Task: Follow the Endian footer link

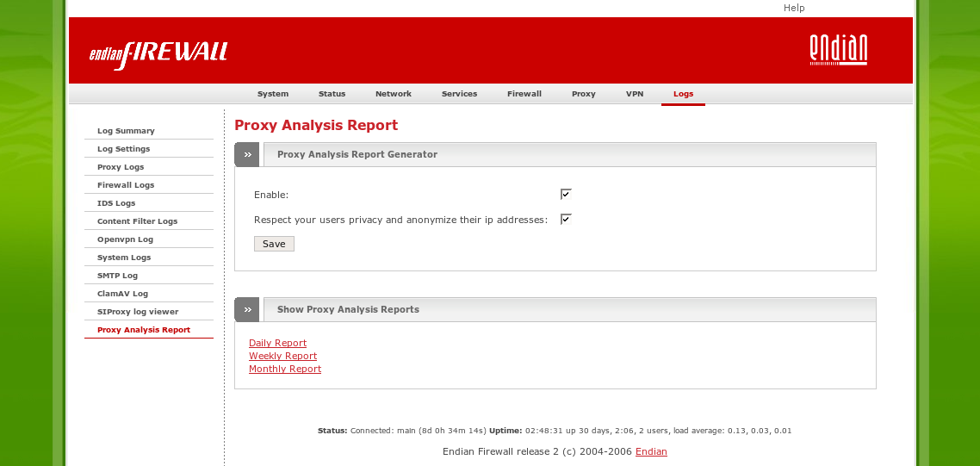Action: click(651, 451)
